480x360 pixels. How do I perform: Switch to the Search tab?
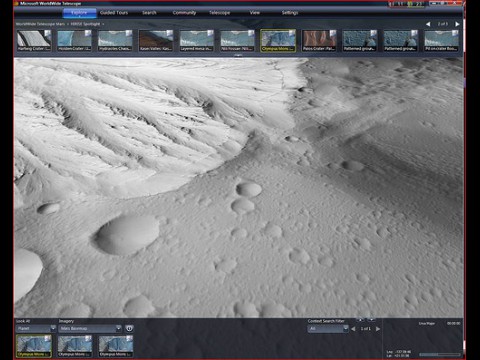[149, 13]
